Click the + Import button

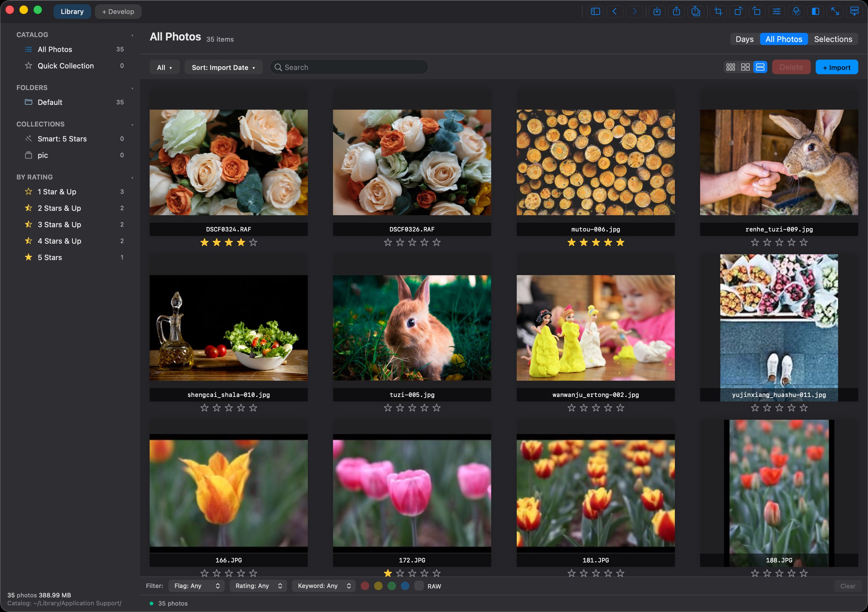click(836, 67)
